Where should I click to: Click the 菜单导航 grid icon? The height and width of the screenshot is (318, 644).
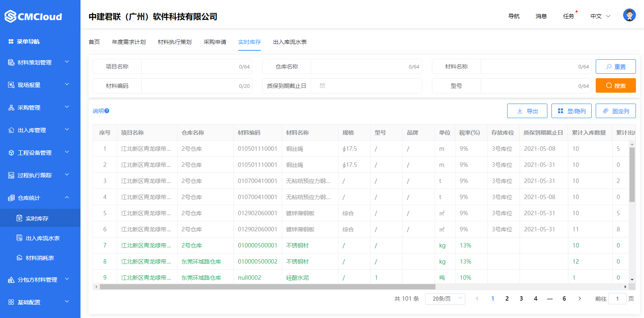point(11,42)
